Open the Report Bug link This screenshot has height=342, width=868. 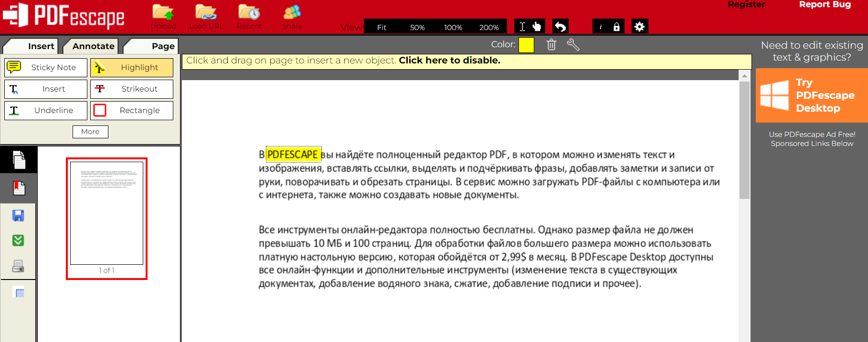pos(825,4)
